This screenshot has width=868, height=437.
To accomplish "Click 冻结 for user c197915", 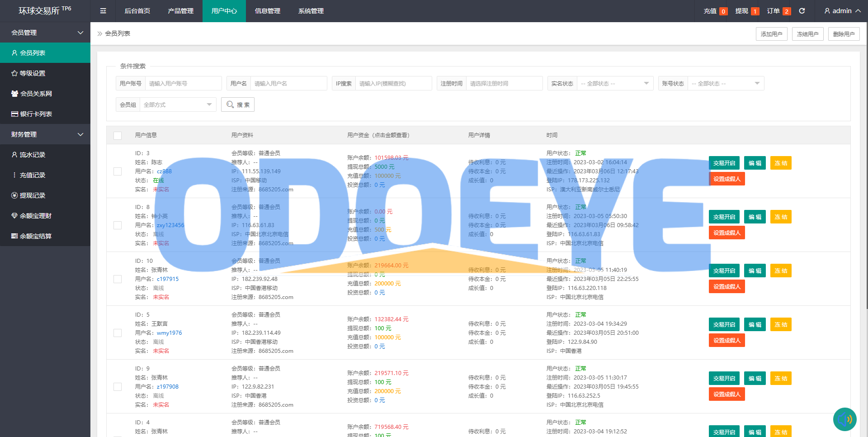I will (x=781, y=271).
